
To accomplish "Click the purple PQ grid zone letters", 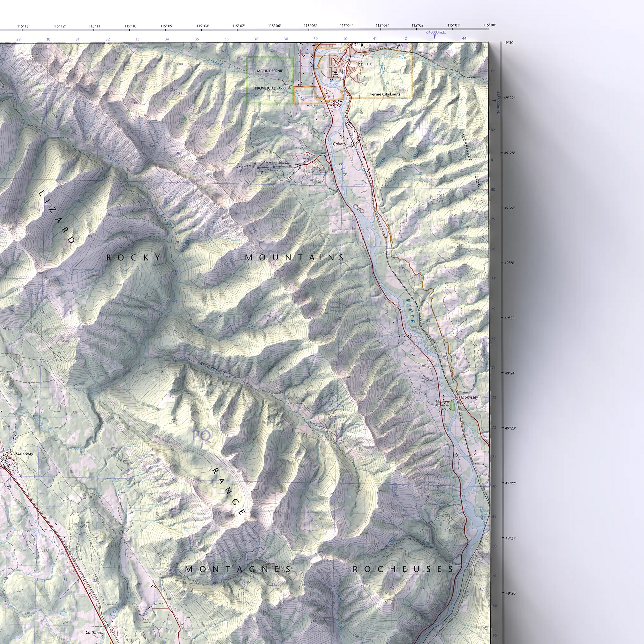I will click(202, 436).
